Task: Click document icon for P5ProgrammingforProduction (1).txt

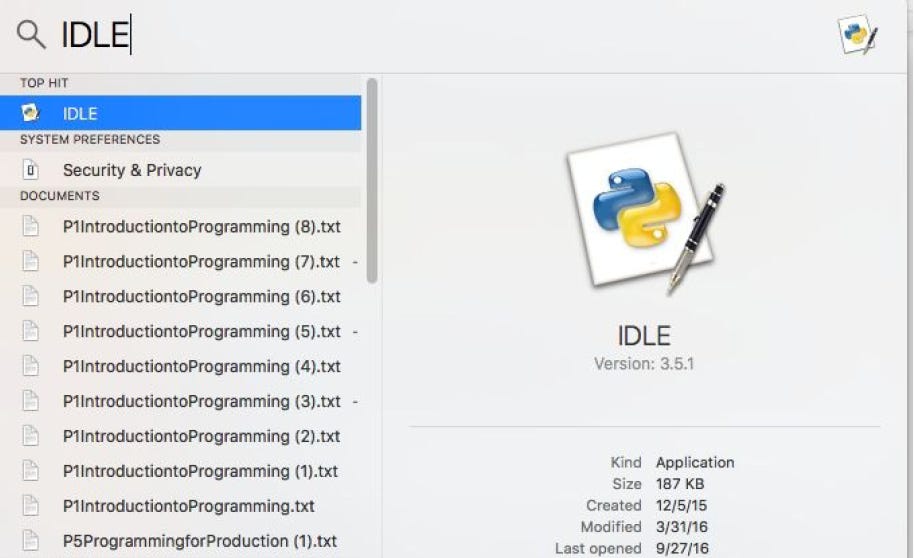Action: pyautogui.click(x=30, y=541)
